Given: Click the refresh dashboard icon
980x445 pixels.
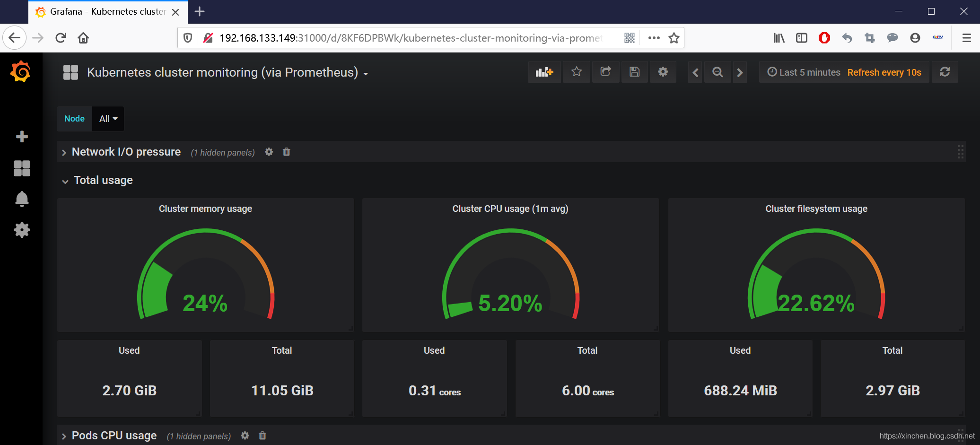Looking at the screenshot, I should pos(945,72).
